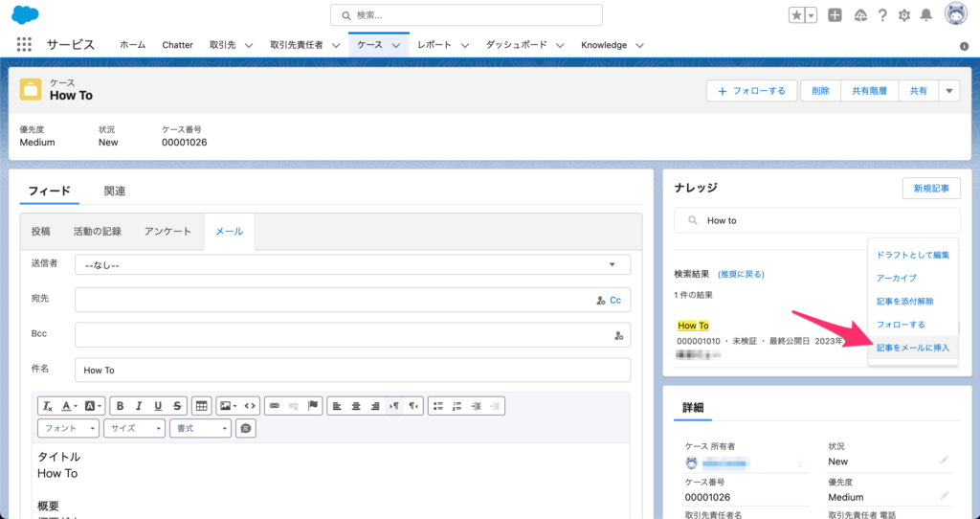This screenshot has width=980, height=519.
Task: Open the Trailhead guidance icon
Action: point(860,15)
